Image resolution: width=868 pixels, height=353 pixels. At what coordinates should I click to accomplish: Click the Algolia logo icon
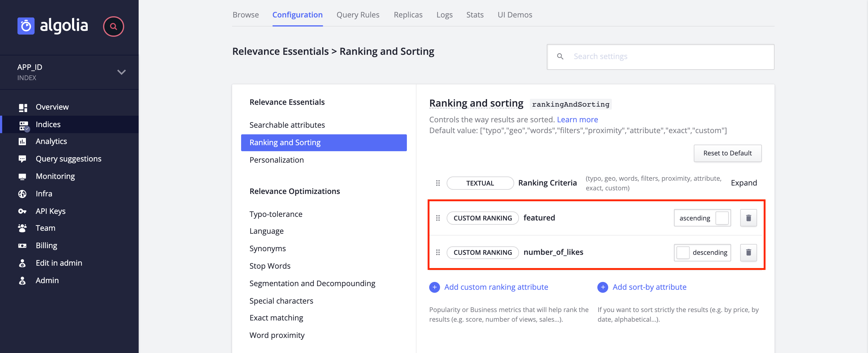pos(26,25)
